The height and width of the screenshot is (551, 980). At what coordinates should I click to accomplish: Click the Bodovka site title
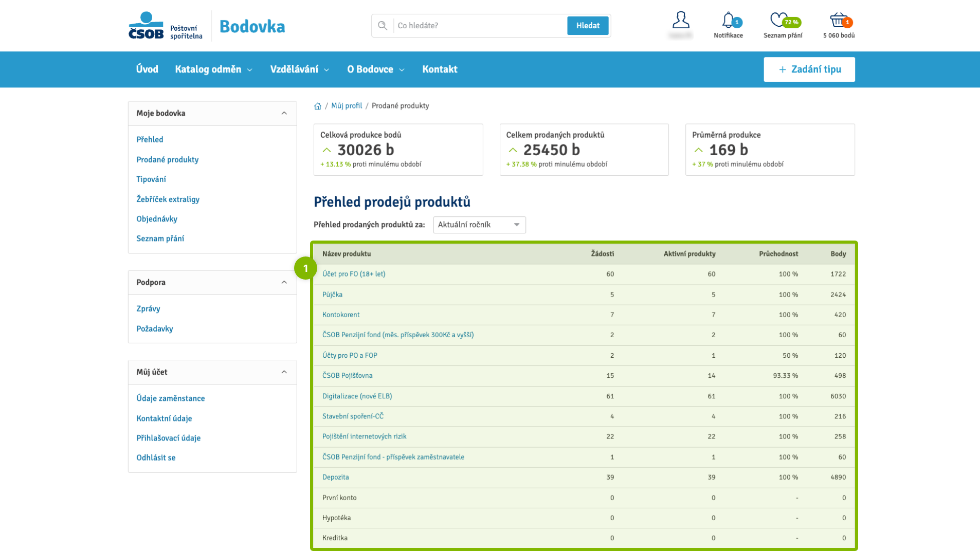click(252, 26)
